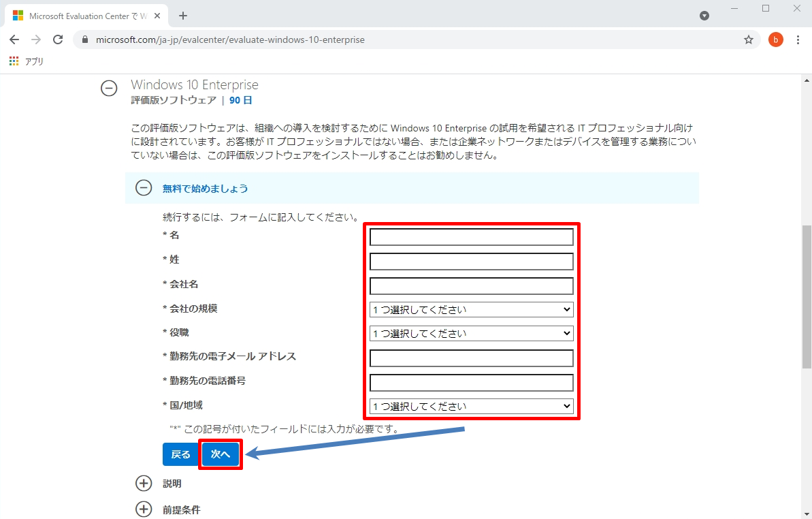Open the Chrome three-dot menu
The width and height of the screenshot is (812, 519).
(798, 40)
